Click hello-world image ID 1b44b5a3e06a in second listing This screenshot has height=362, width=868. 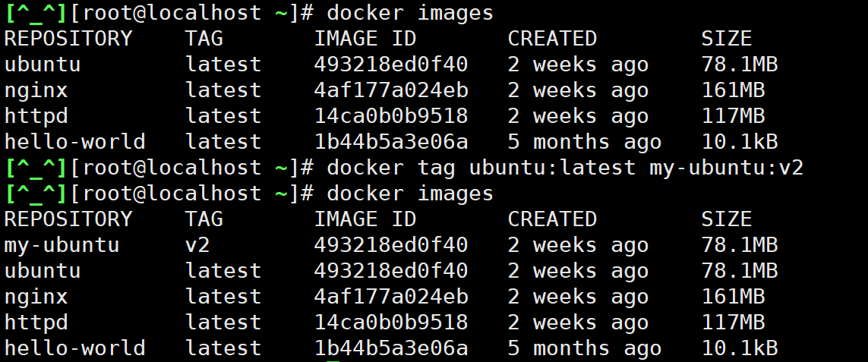tap(391, 348)
